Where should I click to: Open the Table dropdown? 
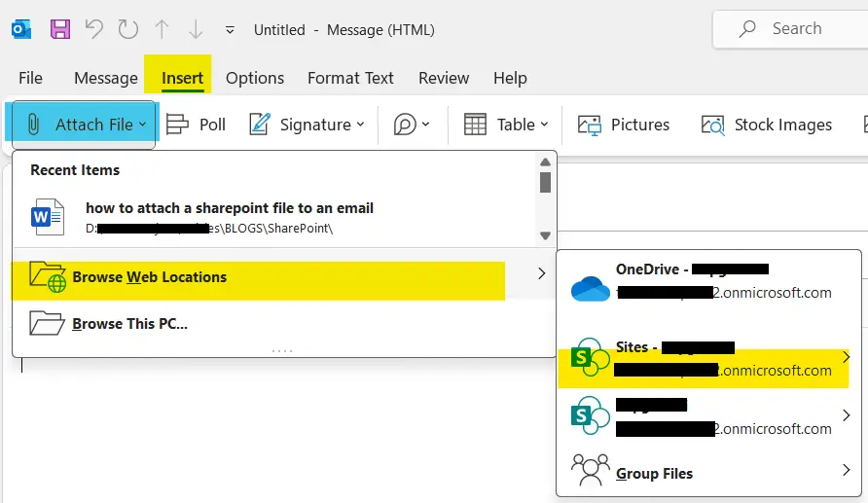506,125
